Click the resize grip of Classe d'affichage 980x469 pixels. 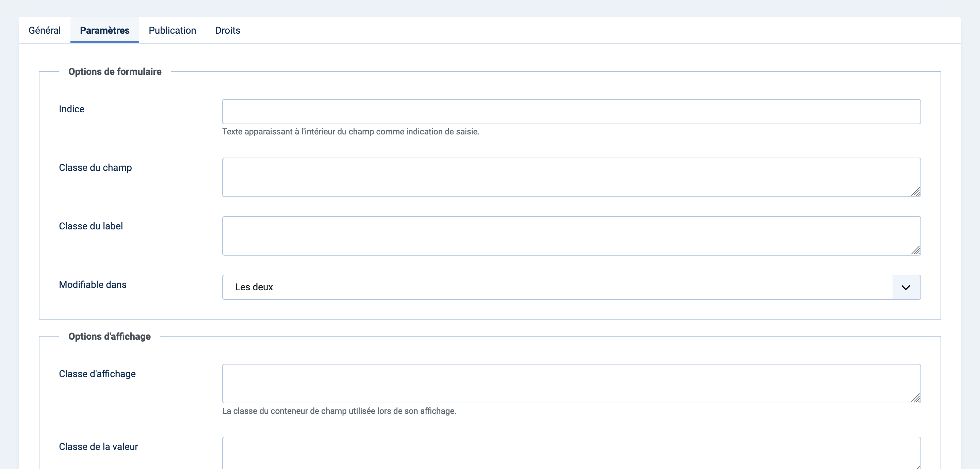coord(916,398)
